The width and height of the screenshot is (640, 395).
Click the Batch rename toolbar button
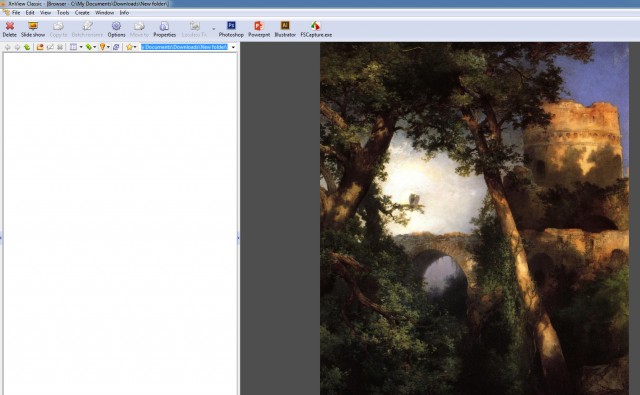click(87, 29)
